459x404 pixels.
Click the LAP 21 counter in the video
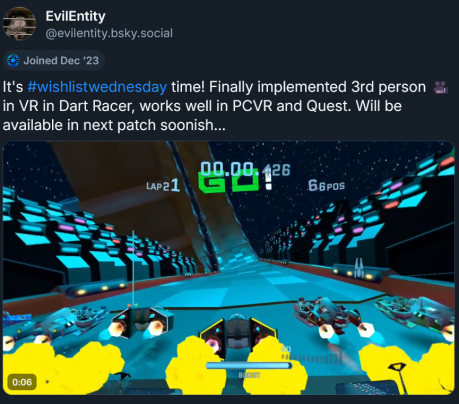click(x=163, y=186)
